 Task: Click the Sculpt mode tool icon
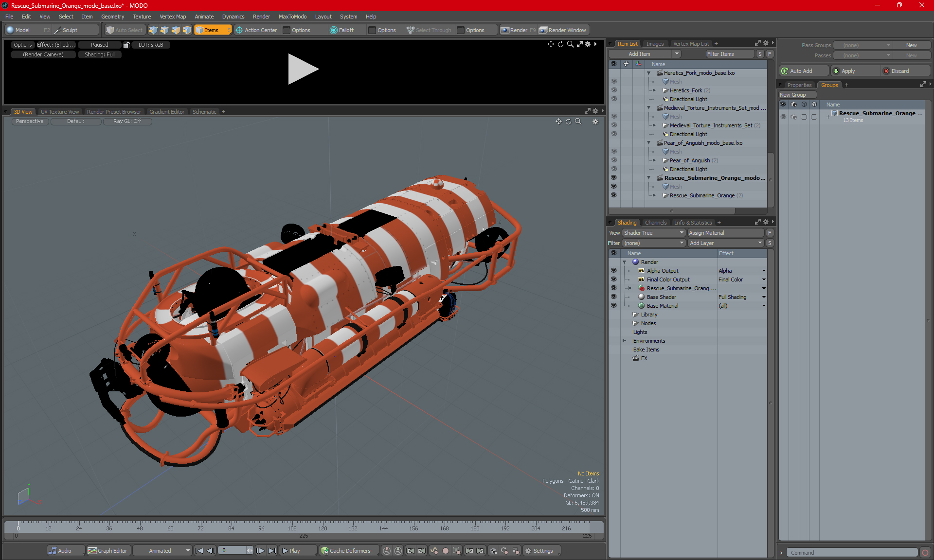[x=58, y=30]
